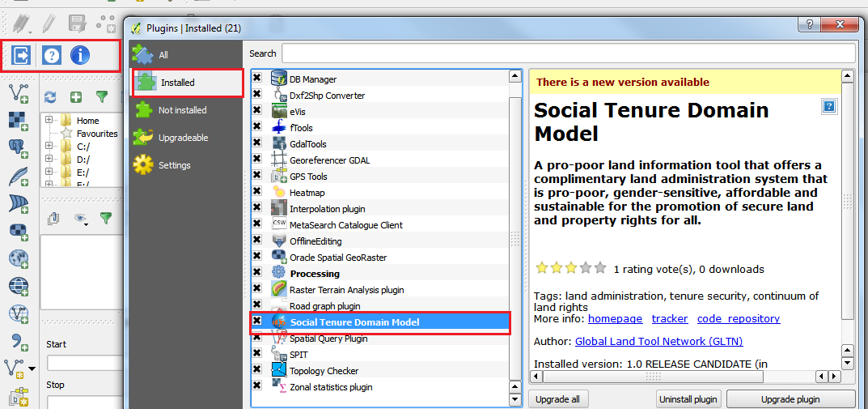Select the Add SpatiaLite Layer feather icon

[18, 177]
